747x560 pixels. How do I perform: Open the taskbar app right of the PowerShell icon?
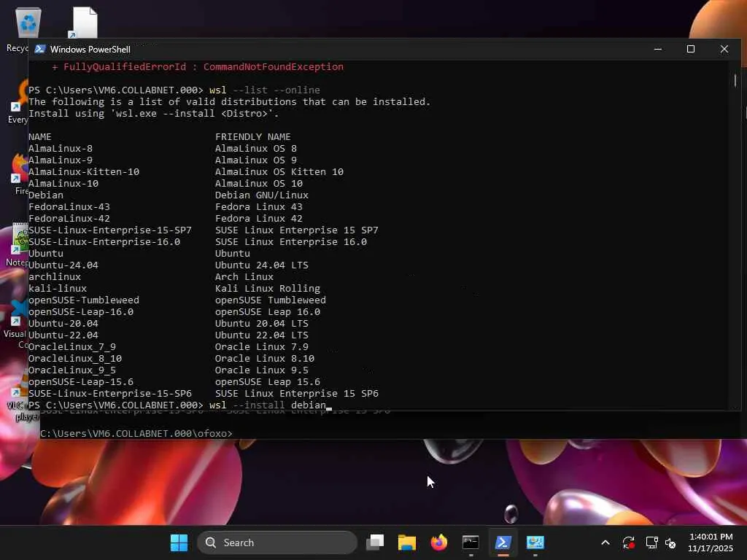(535, 542)
